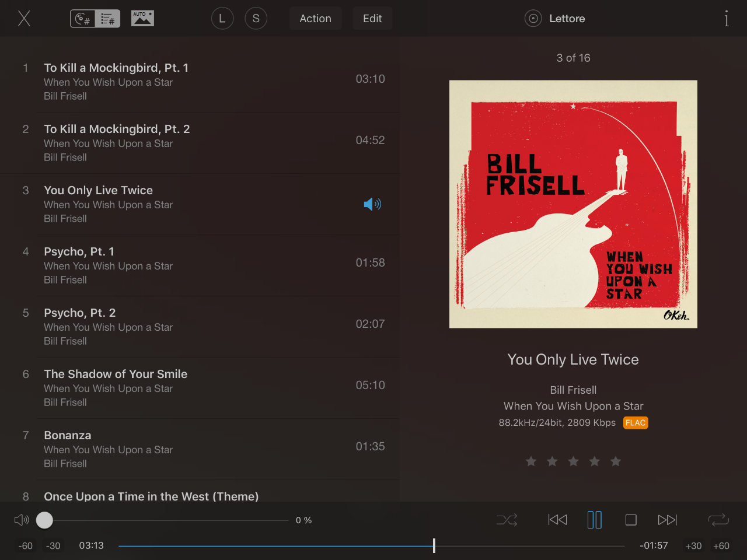Play track To Kill a Mockingbird, Pt. 1
Viewport: 747px width, 560px height.
(x=200, y=82)
